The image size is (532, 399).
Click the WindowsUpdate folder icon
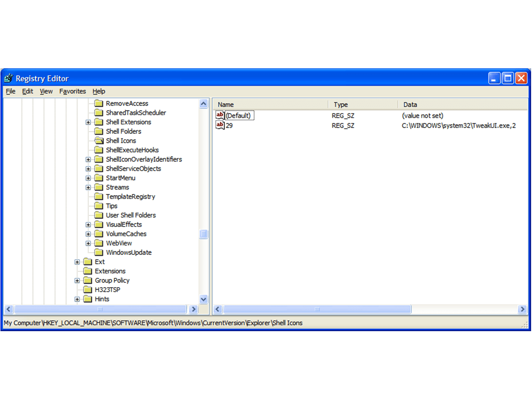pos(98,252)
